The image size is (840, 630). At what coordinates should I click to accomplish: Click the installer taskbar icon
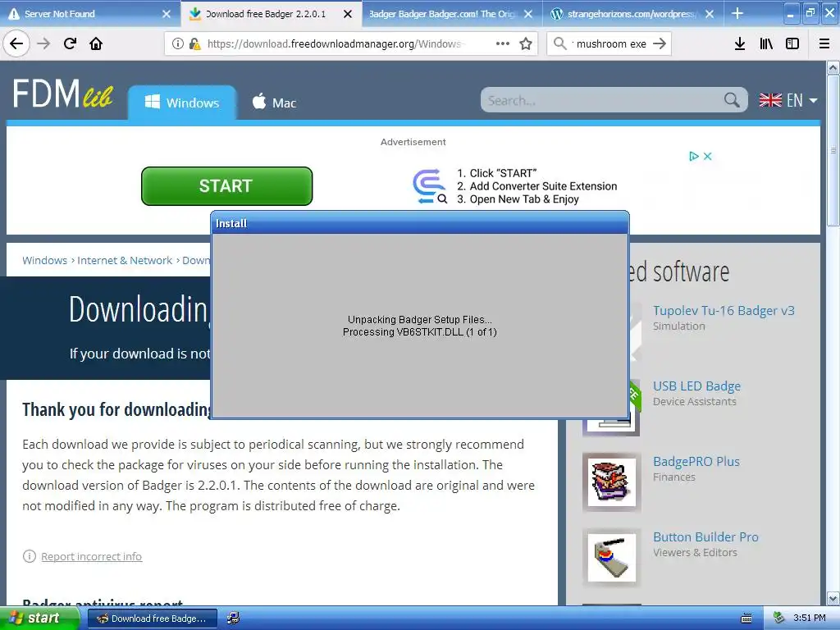coord(233,619)
